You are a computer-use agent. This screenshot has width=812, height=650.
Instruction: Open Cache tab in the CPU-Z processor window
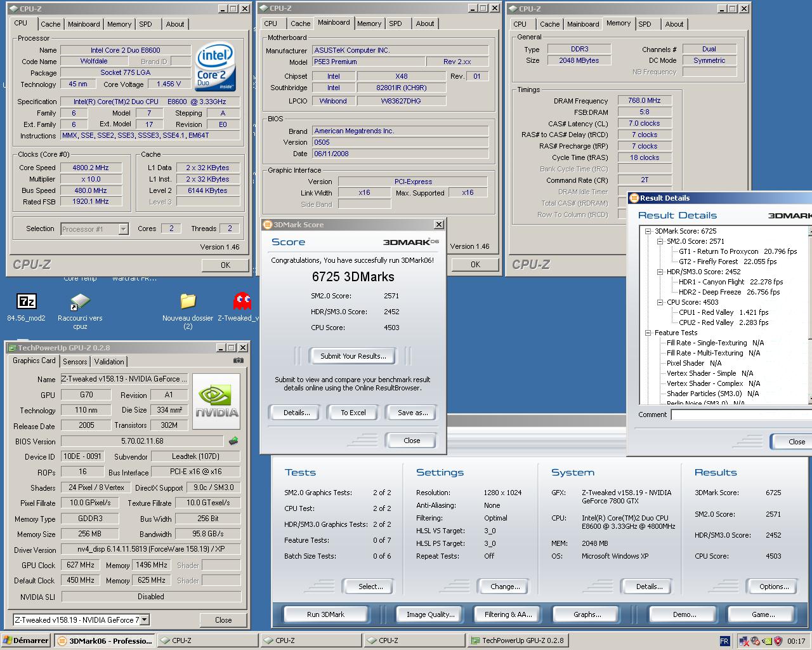pyautogui.click(x=51, y=24)
